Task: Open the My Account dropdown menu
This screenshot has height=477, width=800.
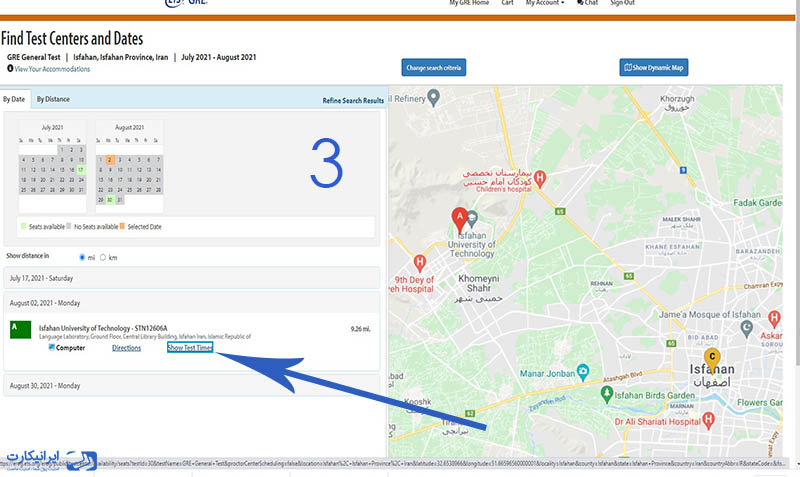Action: tap(545, 3)
